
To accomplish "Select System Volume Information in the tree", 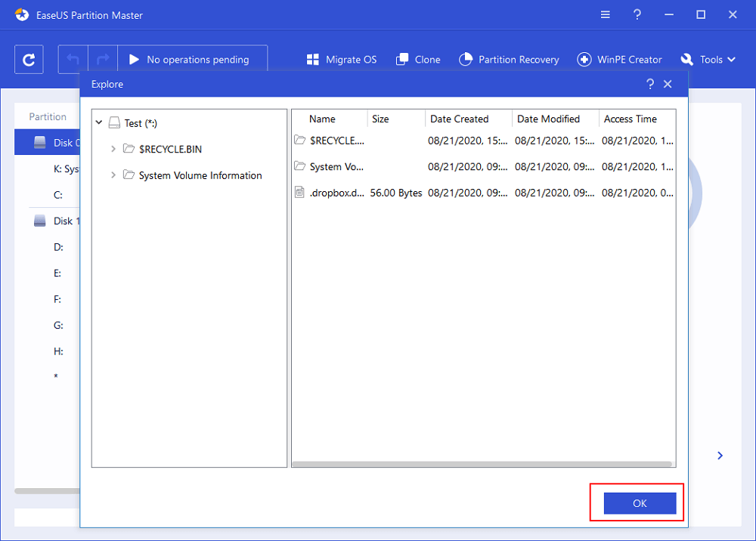I will click(200, 175).
